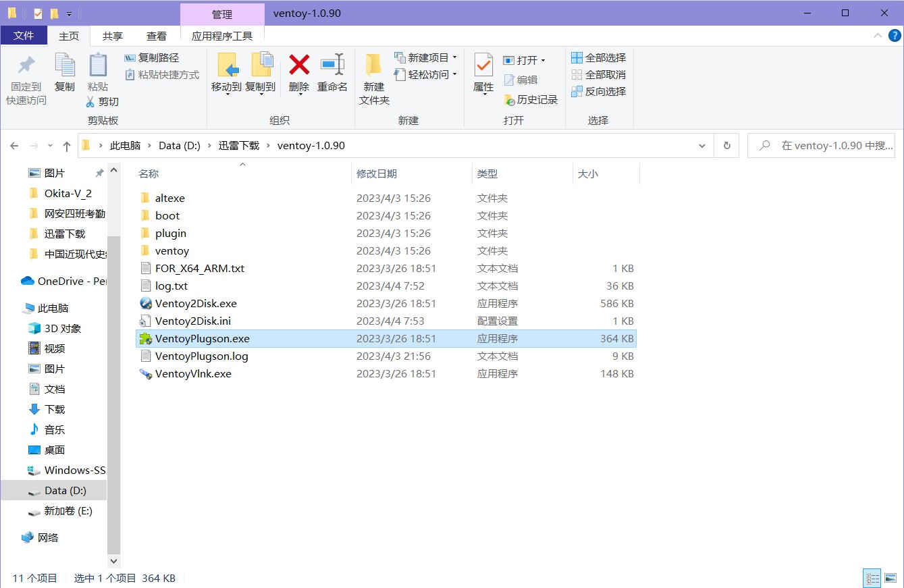Click Pin to Quick Access icon
The width and height of the screenshot is (904, 588).
(26, 65)
